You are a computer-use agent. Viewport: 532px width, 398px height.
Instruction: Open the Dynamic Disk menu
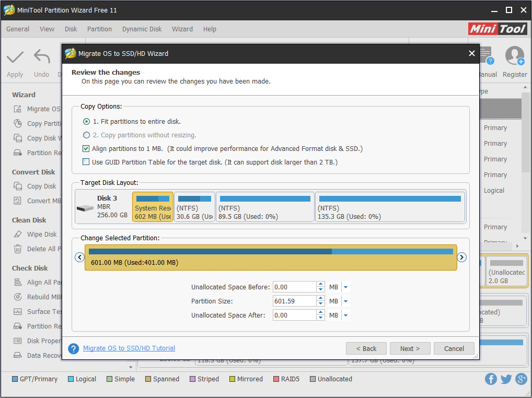(x=142, y=29)
